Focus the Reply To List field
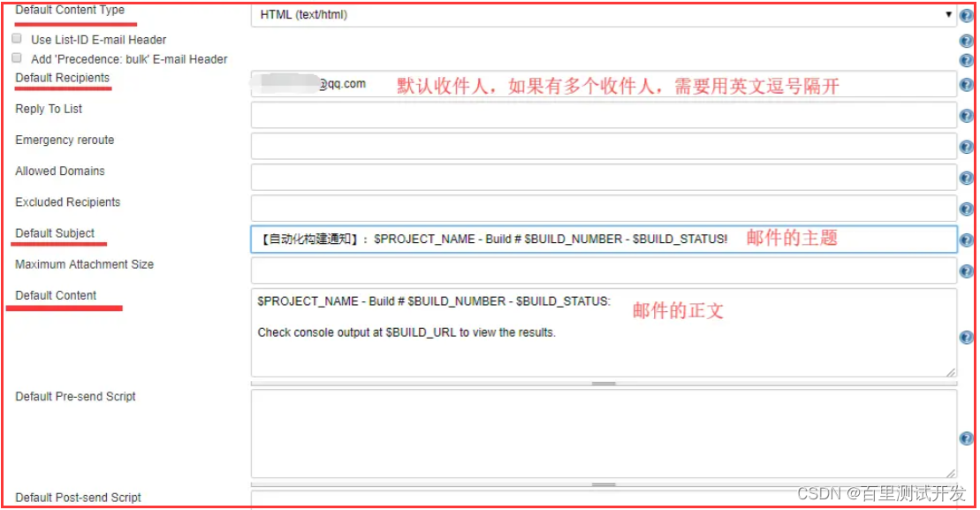The width and height of the screenshot is (980, 510). (x=604, y=115)
